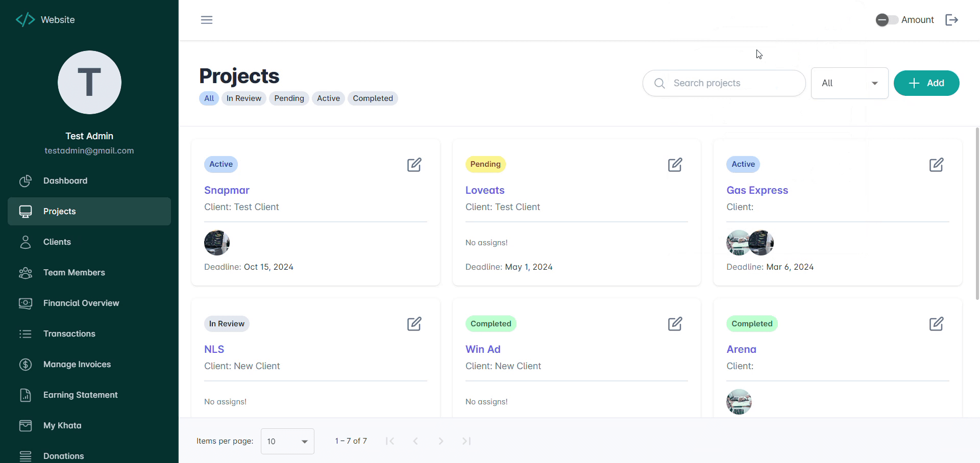Edit the Snapmar project card
This screenshot has width=980, height=463.
414,165
